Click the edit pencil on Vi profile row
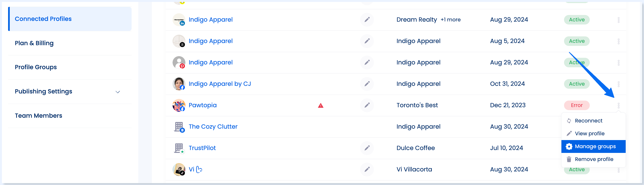644x185 pixels. pyautogui.click(x=367, y=170)
